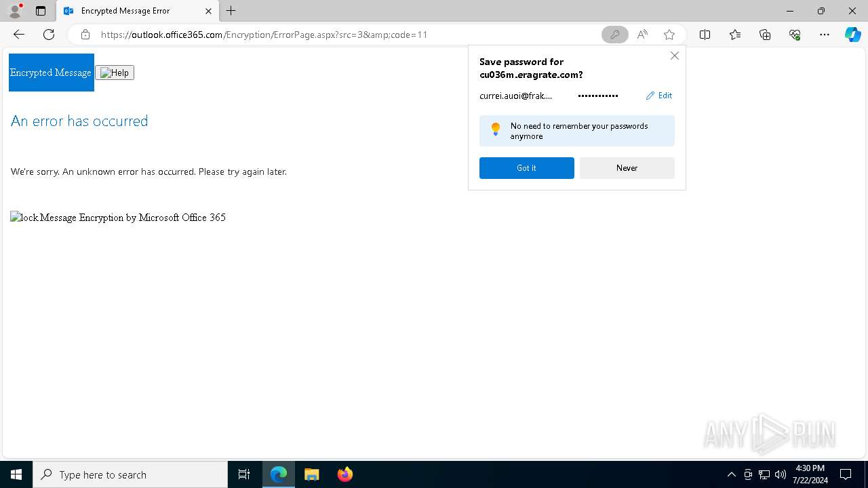Open the Windows Start menu
The image size is (868, 488).
pyautogui.click(x=16, y=474)
